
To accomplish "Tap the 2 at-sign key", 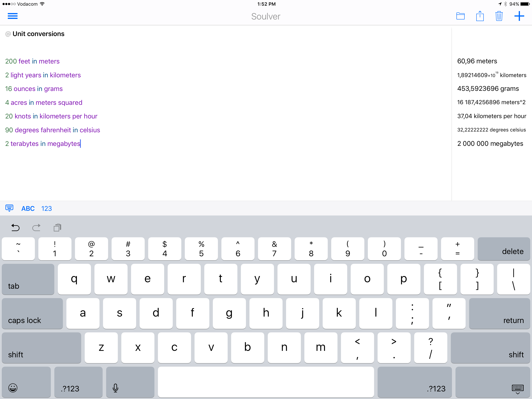I will pyautogui.click(x=91, y=249).
